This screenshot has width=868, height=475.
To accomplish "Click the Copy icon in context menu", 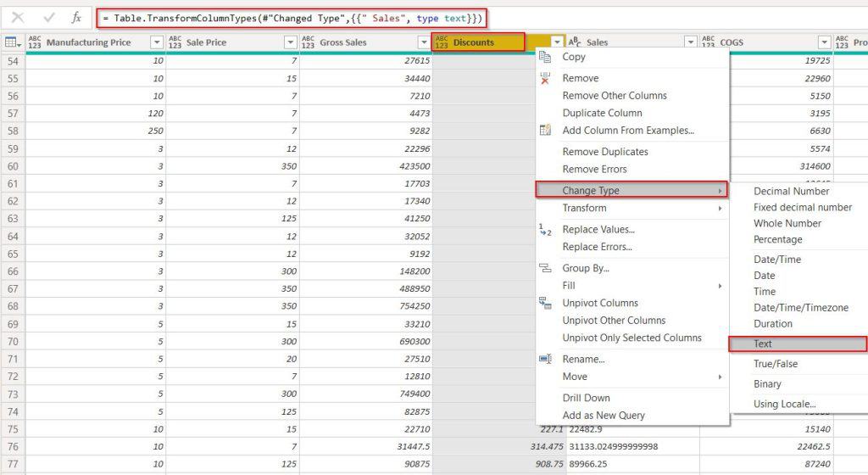I will pyautogui.click(x=545, y=57).
